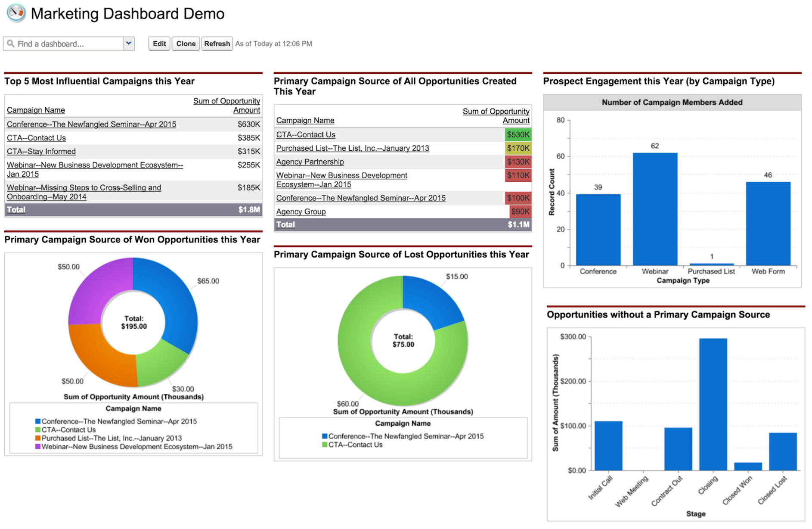The image size is (812, 529).
Task: Open Agency Partnership campaign link
Action: coord(310,162)
